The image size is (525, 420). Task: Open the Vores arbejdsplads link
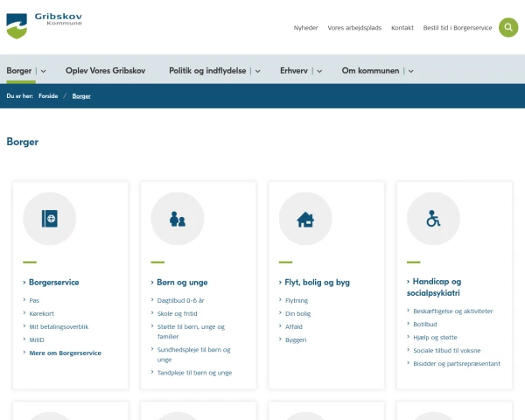coord(354,28)
